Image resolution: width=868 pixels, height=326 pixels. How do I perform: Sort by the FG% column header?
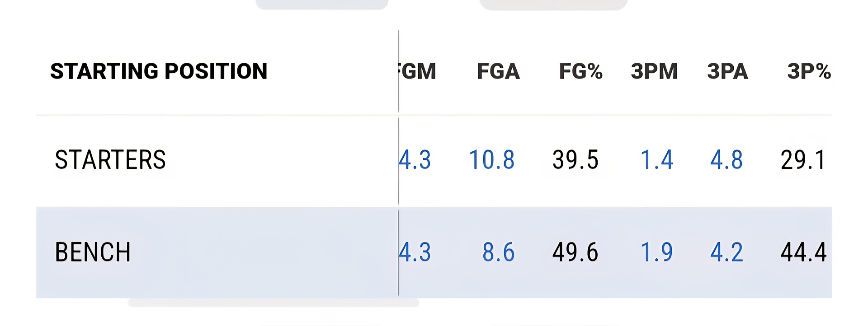click(x=580, y=71)
